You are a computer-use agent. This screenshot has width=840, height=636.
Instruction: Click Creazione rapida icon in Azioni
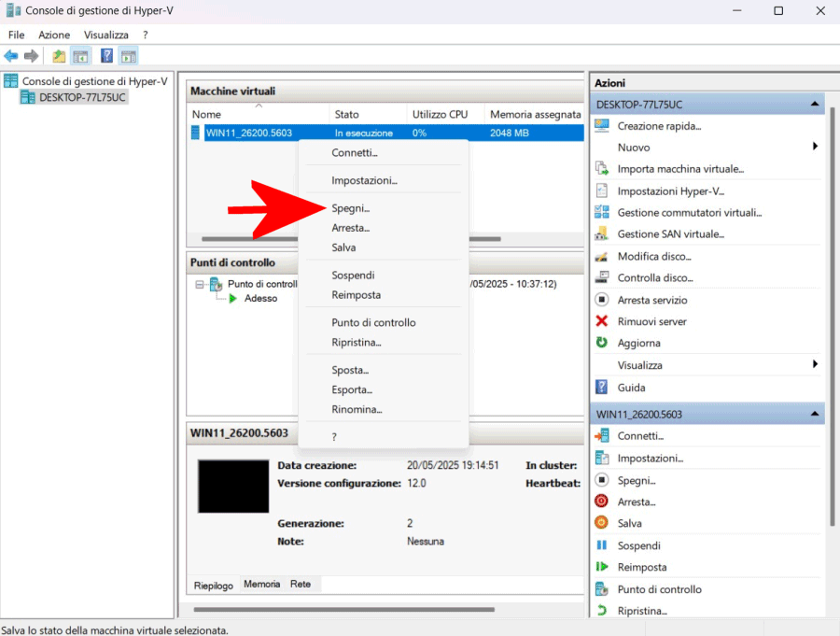602,125
